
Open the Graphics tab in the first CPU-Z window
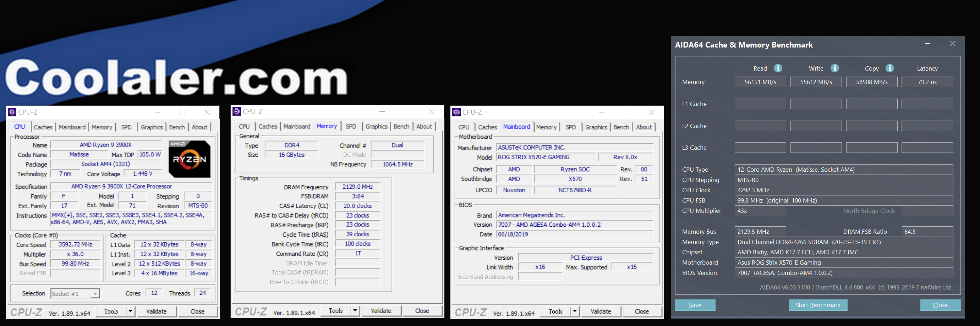152,127
